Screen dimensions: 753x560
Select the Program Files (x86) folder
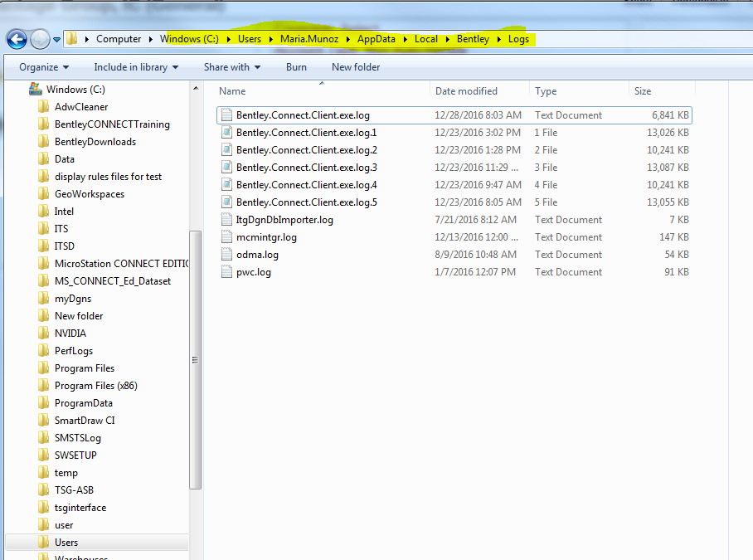96,385
